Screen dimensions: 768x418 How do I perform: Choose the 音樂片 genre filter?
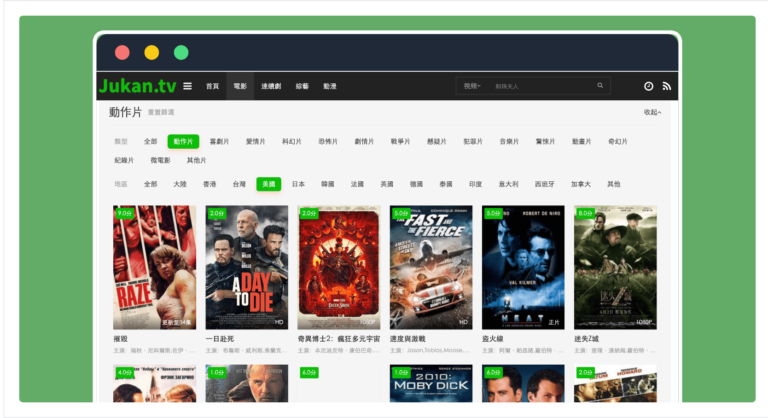509,142
